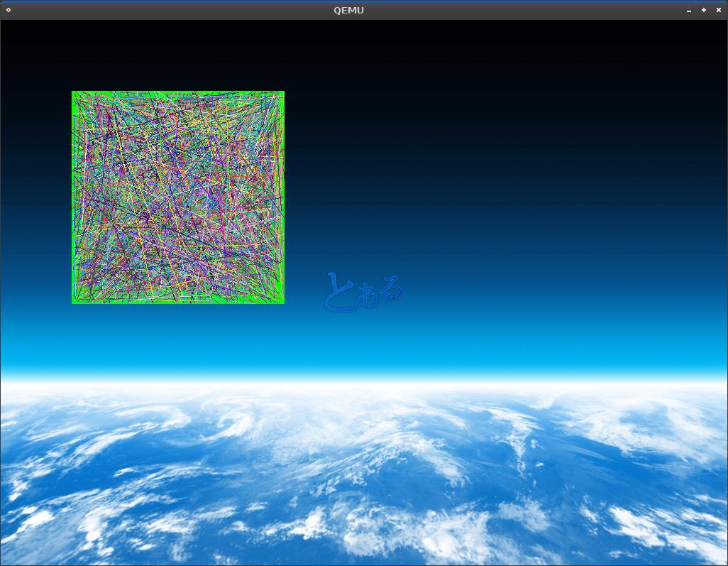Screen dimensions: 728x566
Task: Click the colorful random-lines window
Action: (x=178, y=197)
